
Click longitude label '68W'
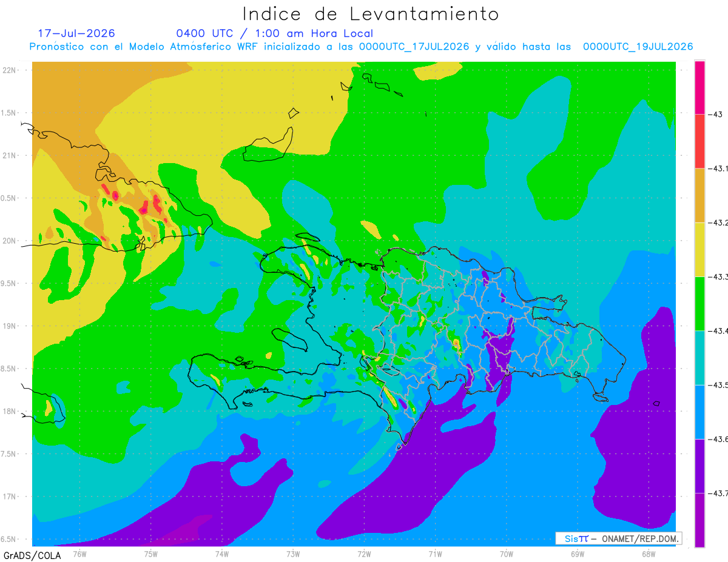point(648,553)
